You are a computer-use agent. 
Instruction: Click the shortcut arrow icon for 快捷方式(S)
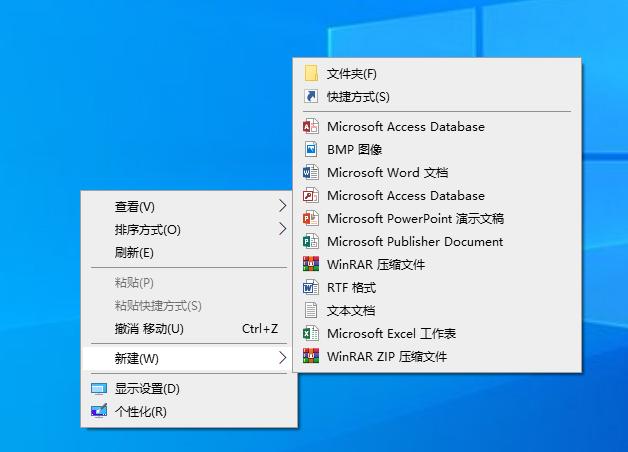(x=311, y=96)
